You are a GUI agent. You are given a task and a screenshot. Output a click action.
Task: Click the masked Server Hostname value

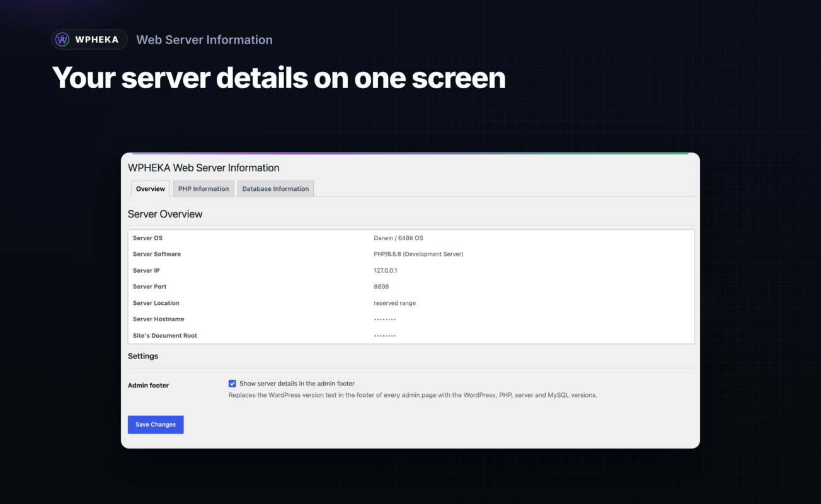tap(385, 320)
